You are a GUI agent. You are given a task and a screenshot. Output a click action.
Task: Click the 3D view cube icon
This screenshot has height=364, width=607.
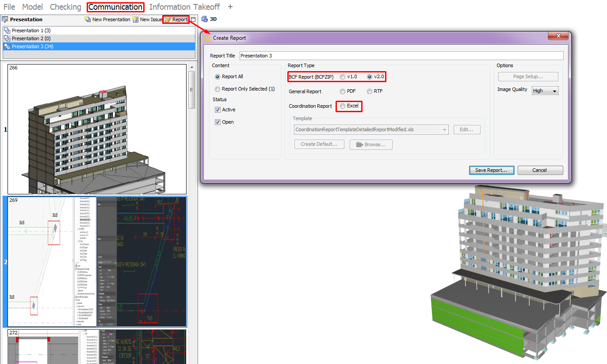[205, 19]
